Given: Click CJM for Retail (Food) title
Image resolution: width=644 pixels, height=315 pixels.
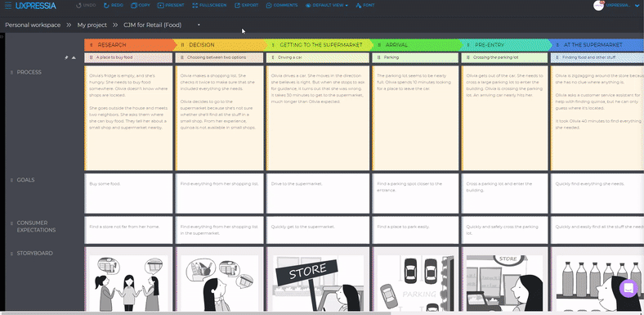Looking at the screenshot, I should tap(152, 25).
